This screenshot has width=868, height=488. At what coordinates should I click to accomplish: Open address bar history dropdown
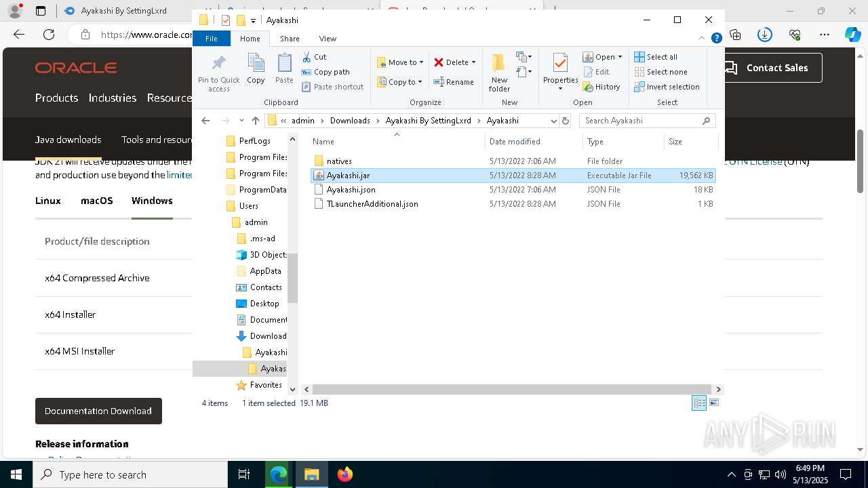pos(553,121)
